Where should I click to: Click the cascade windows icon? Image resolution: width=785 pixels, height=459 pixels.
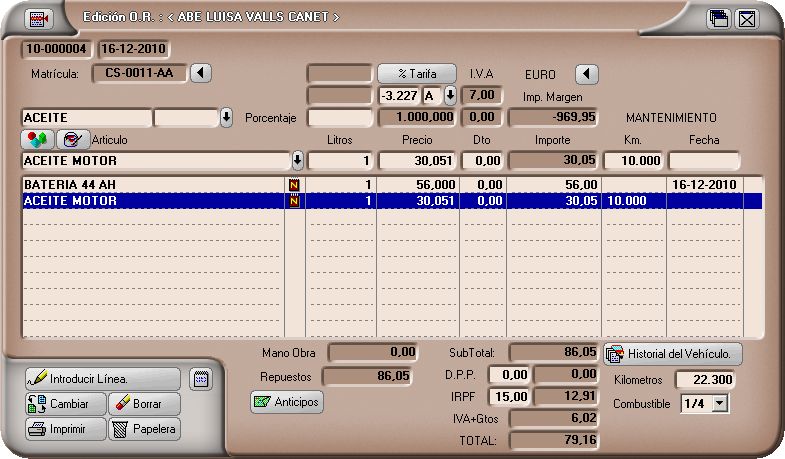717,18
